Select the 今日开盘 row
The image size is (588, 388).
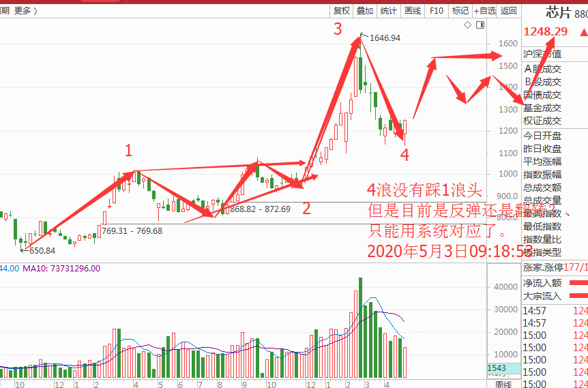542,136
